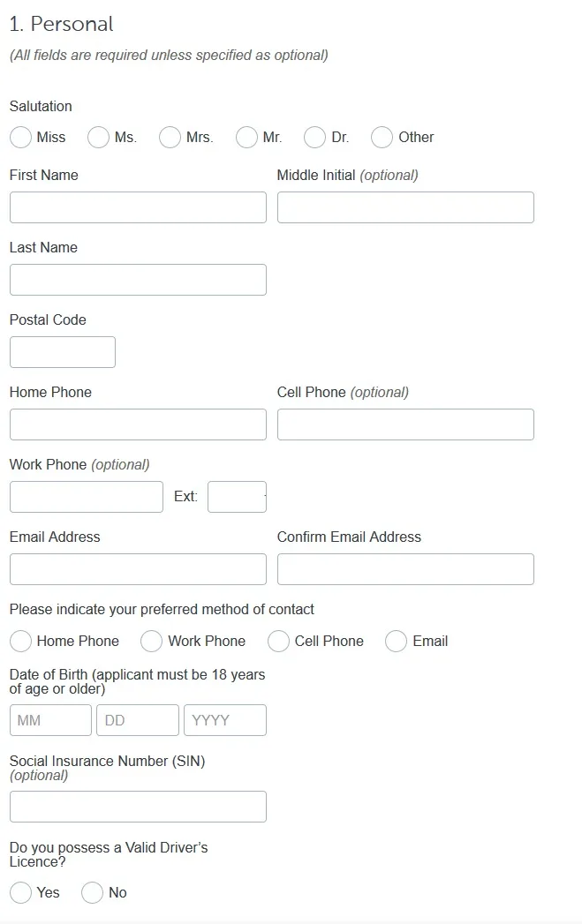
Task: Focus the Postal Code input
Action: (63, 352)
